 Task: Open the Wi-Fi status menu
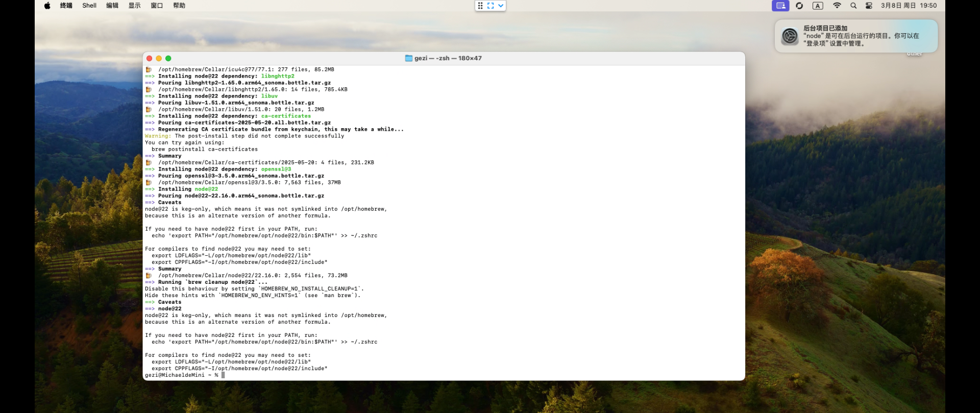point(837,6)
